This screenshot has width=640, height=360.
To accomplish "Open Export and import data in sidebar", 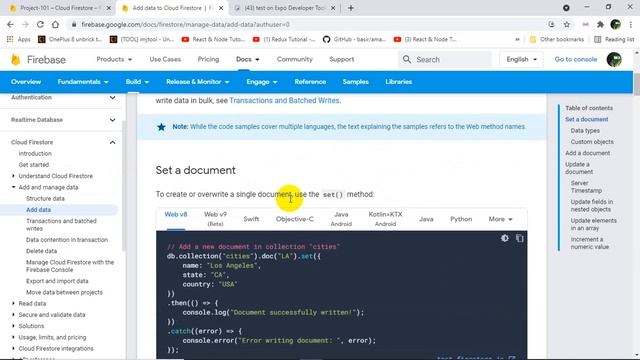I will tap(57, 281).
